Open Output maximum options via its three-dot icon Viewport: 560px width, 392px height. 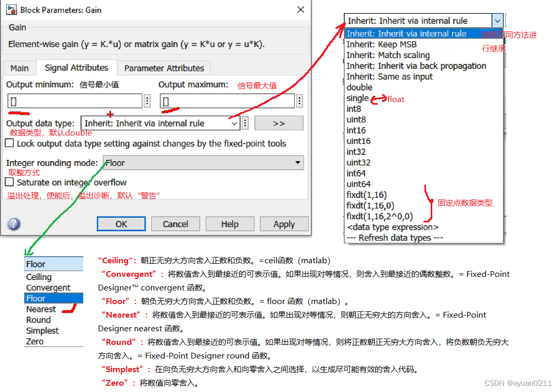point(299,100)
